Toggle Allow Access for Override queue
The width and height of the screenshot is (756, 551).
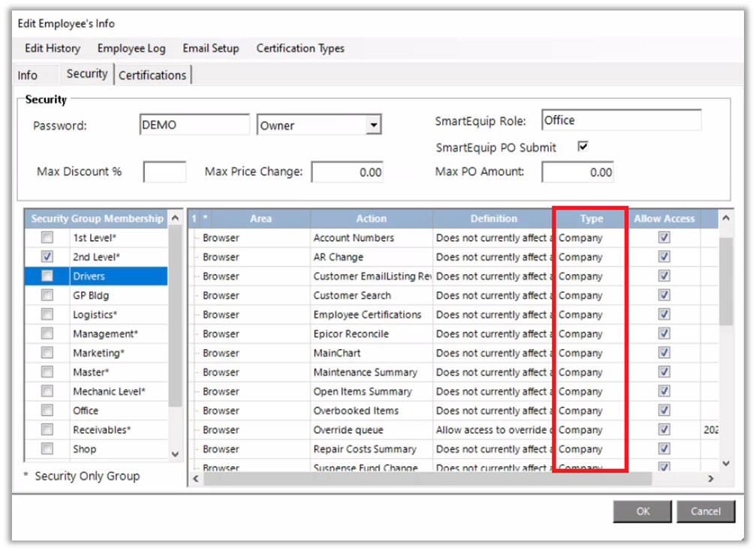[664, 430]
